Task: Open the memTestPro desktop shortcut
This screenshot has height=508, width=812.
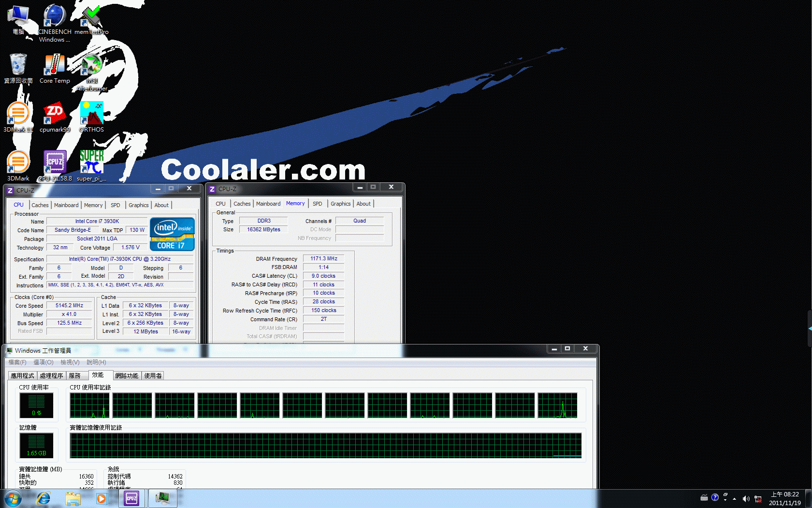Action: [x=91, y=19]
